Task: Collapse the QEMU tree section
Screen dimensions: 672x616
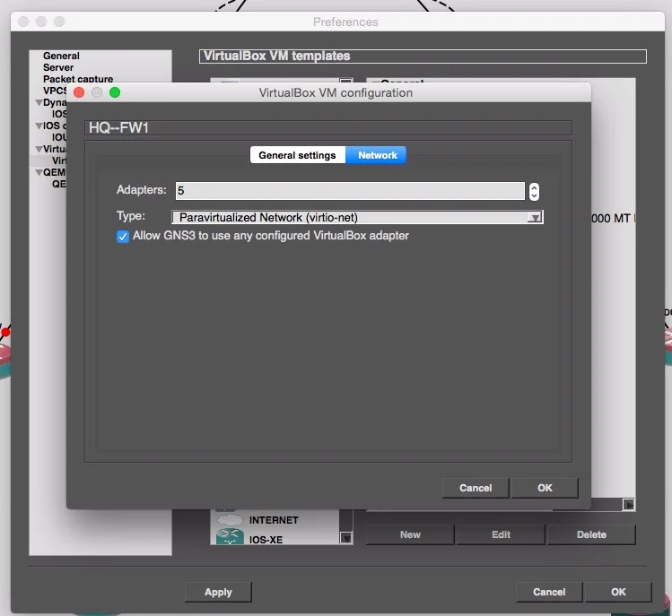Action: (x=39, y=173)
